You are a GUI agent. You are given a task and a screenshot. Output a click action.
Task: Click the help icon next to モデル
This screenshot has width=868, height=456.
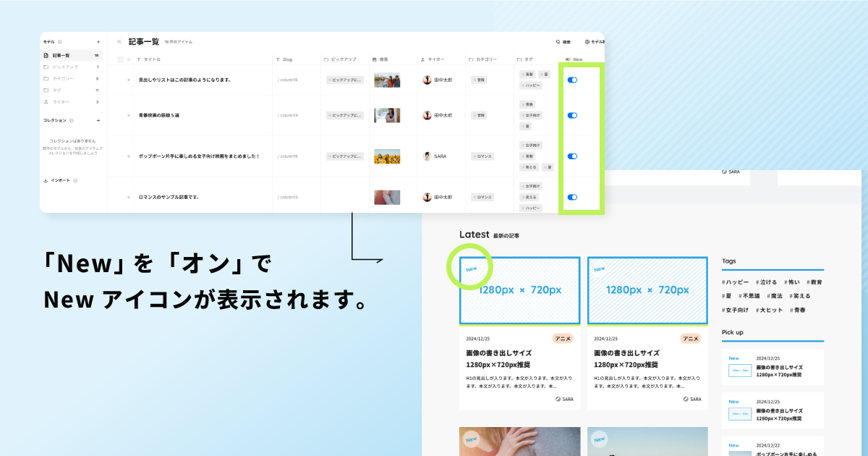point(60,42)
